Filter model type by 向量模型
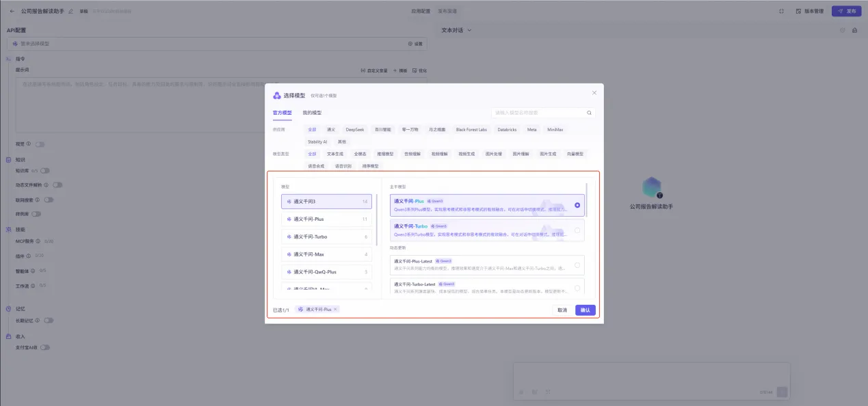Screen dimensions: 868x406 [575, 154]
